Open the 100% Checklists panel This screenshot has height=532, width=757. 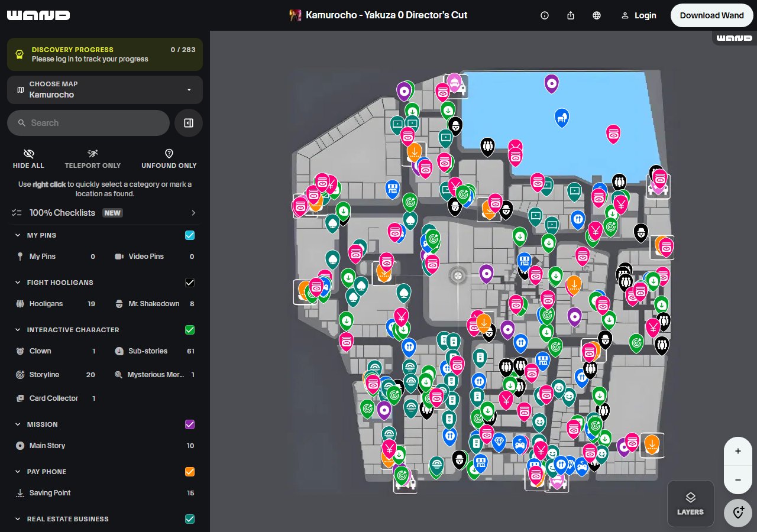point(105,213)
